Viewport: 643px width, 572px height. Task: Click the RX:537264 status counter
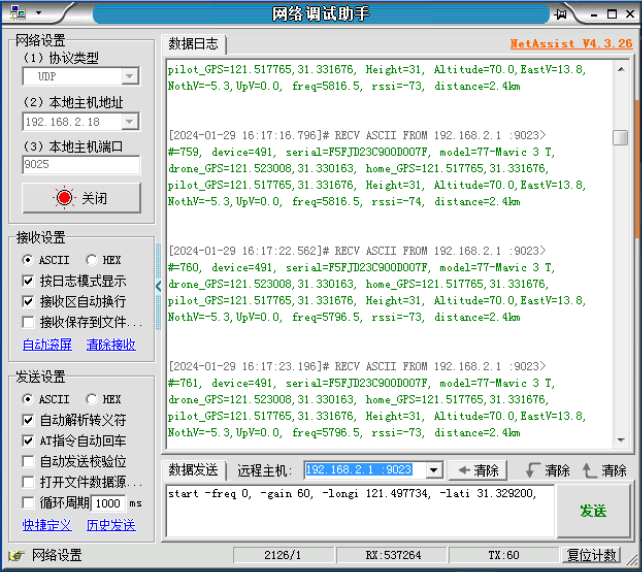point(393,556)
